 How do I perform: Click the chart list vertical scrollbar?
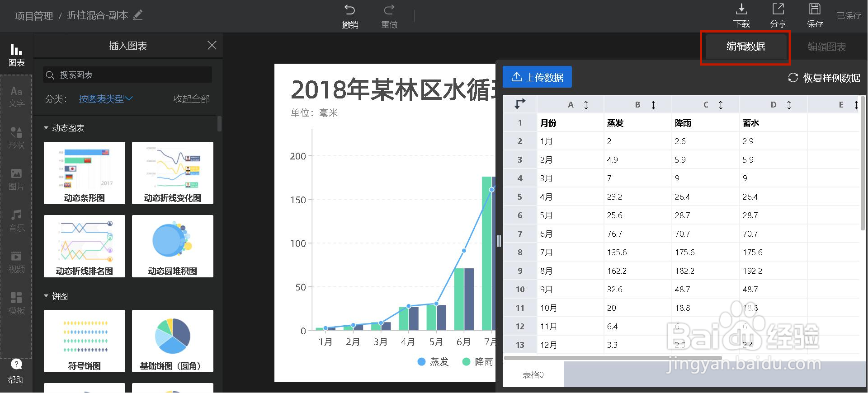point(220,124)
